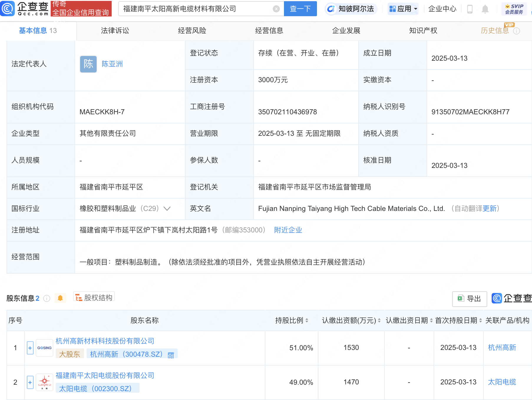Click the 大股东 tag

tap(70, 354)
